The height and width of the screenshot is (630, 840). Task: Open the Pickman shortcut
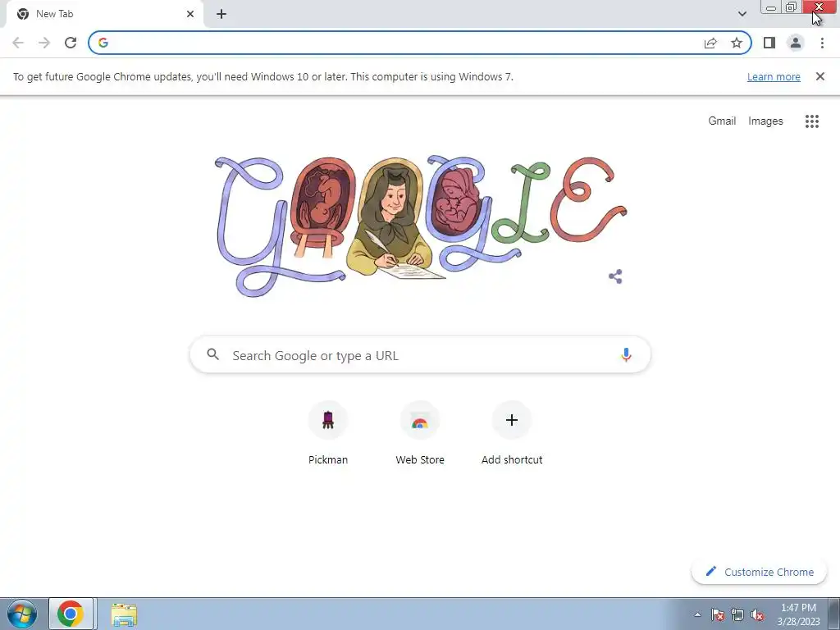click(328, 433)
